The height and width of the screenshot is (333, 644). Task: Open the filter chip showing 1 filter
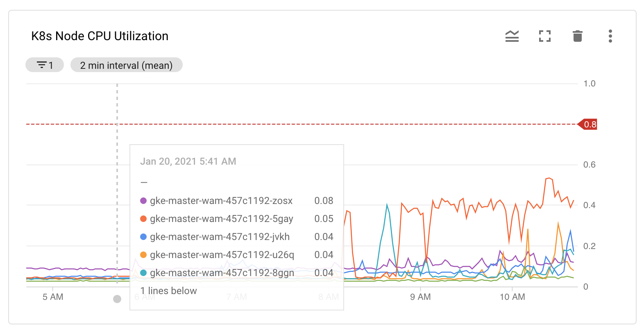click(44, 64)
